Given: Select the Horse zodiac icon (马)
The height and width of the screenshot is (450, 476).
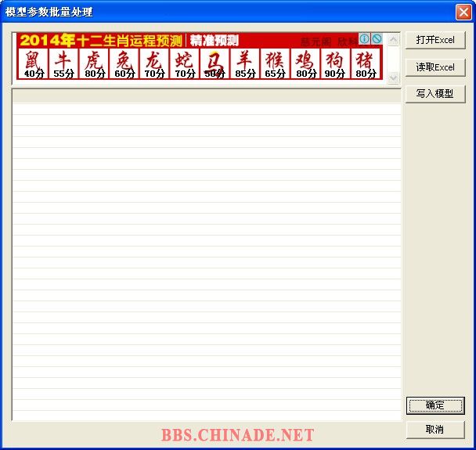Looking at the screenshot, I should [215, 63].
